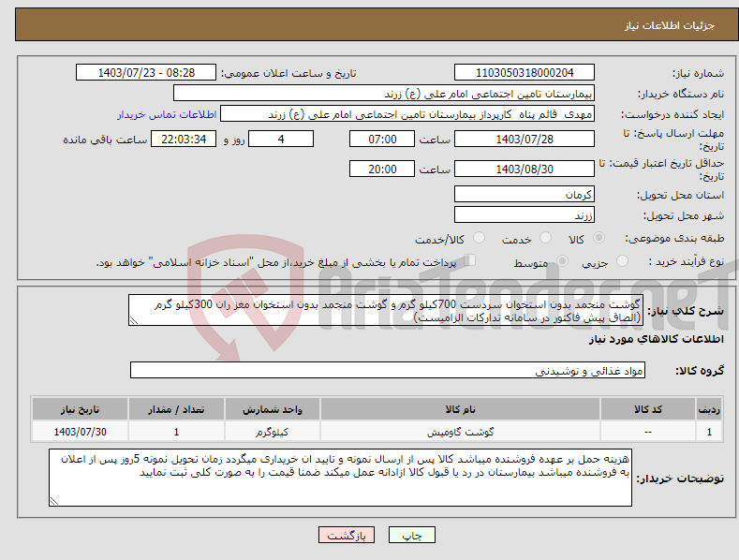Click the price validity date 1403/08/30
The height and width of the screenshot is (560, 739).
tap(525, 169)
